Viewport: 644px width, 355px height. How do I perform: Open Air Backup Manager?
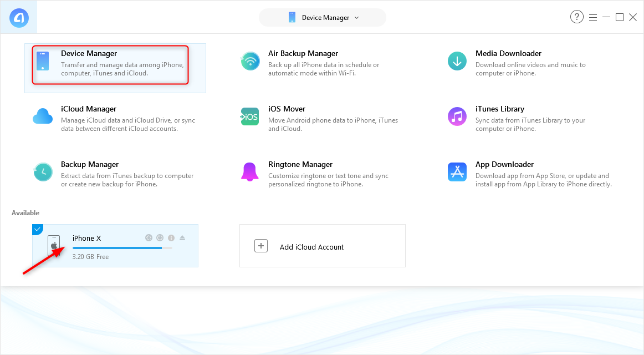[303, 53]
